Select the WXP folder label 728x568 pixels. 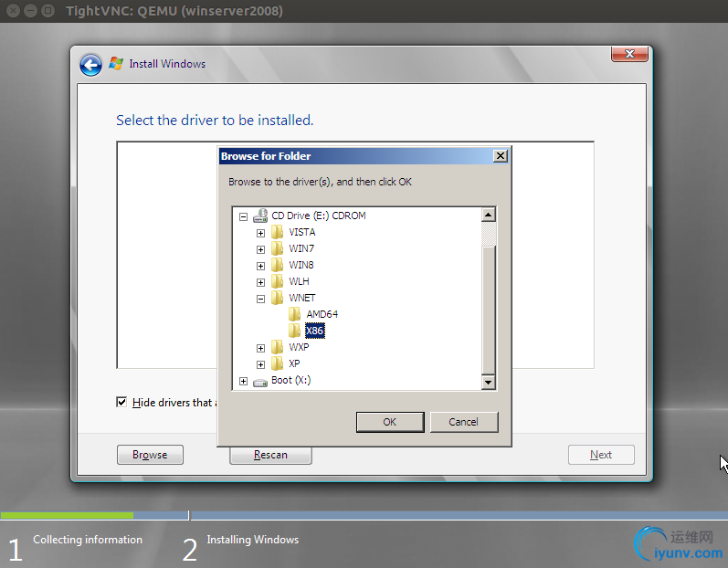click(x=299, y=347)
